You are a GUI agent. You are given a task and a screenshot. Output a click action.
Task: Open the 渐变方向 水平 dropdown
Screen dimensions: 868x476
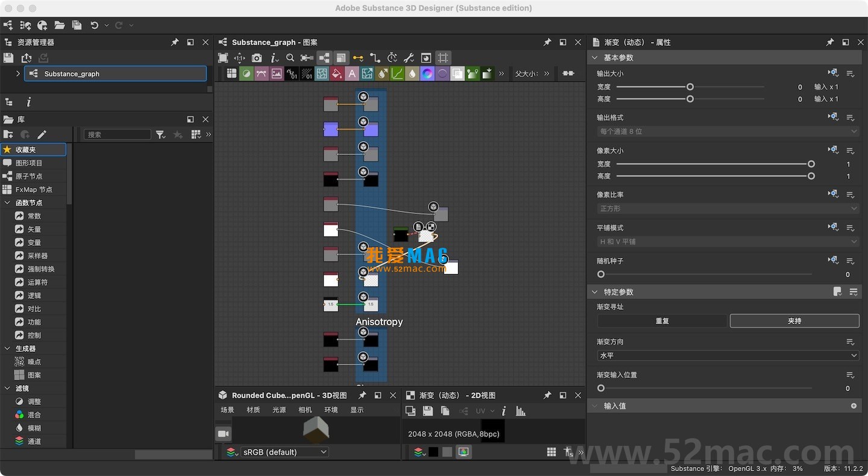pos(728,355)
